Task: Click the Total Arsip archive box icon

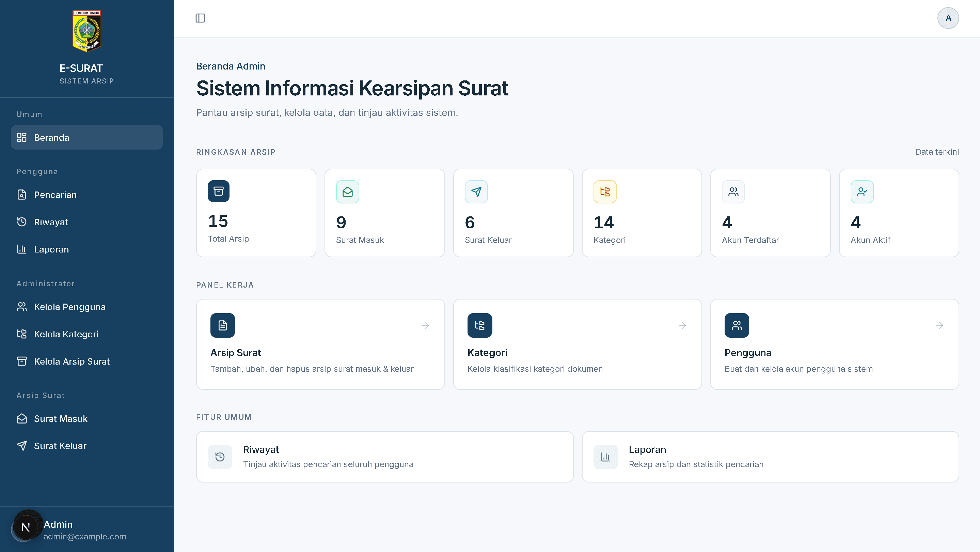Action: 218,191
